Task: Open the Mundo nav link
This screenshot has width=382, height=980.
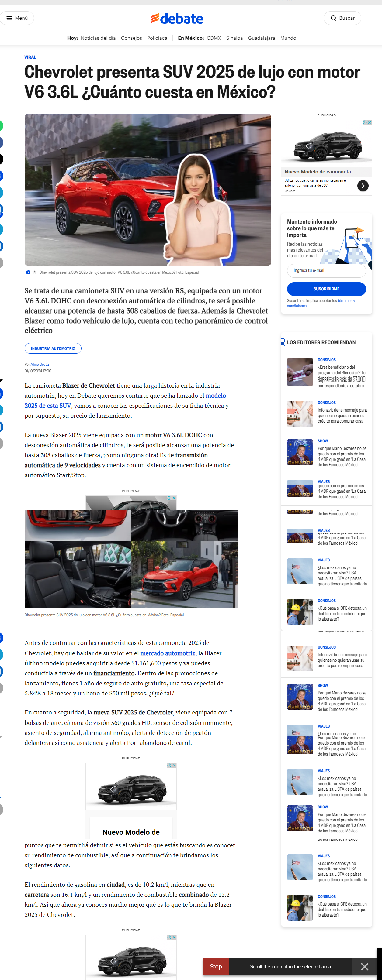Action: click(x=288, y=38)
